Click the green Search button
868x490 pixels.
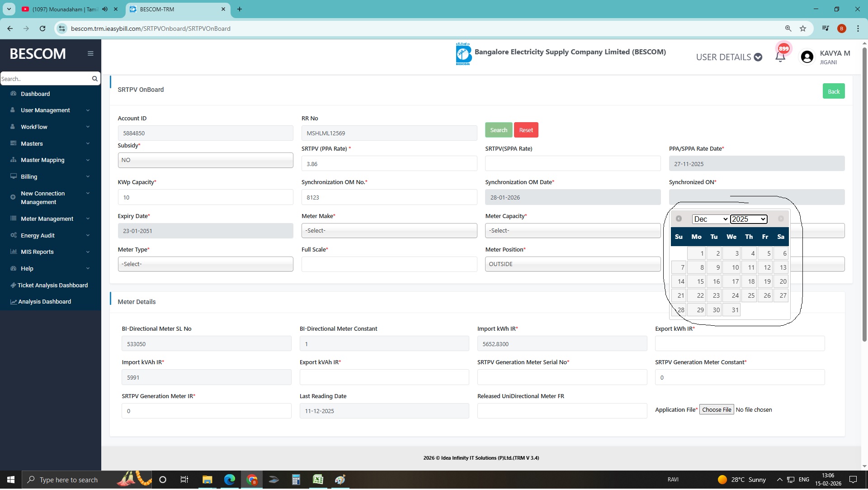point(498,130)
